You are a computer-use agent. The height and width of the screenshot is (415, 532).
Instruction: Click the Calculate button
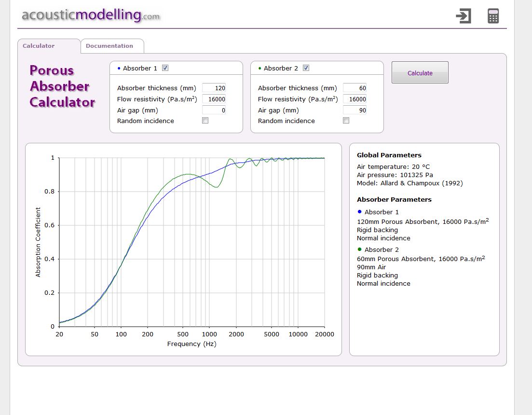pos(420,72)
